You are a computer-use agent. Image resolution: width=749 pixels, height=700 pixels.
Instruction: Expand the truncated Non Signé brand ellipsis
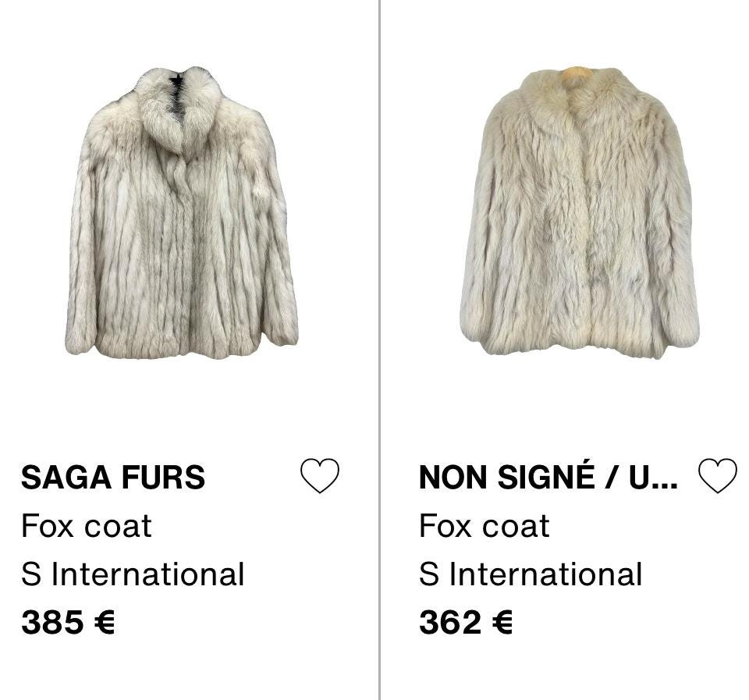click(663, 478)
